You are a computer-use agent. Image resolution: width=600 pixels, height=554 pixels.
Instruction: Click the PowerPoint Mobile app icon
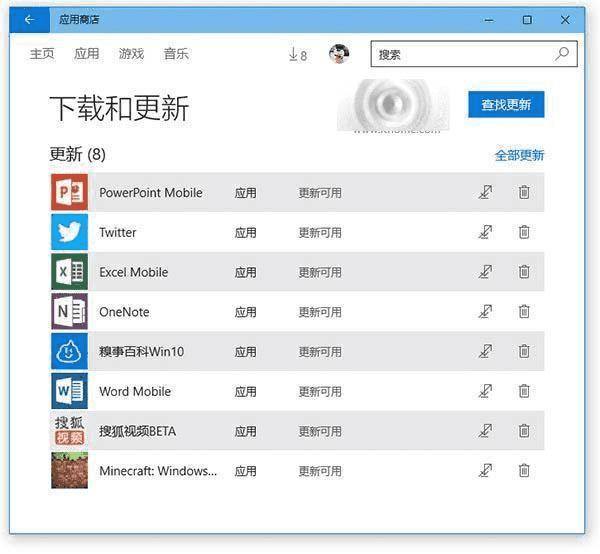point(70,192)
